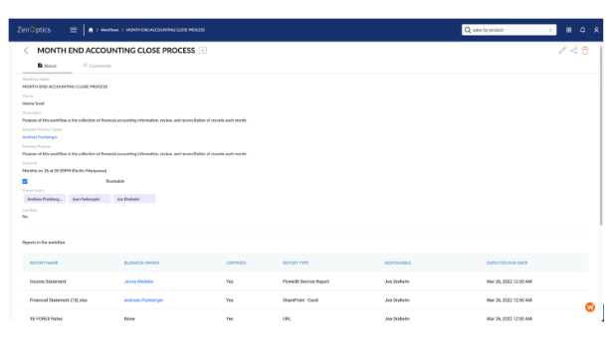The height and width of the screenshot is (364, 616).
Task: Sort by the Report Type column header
Action: pos(296,263)
